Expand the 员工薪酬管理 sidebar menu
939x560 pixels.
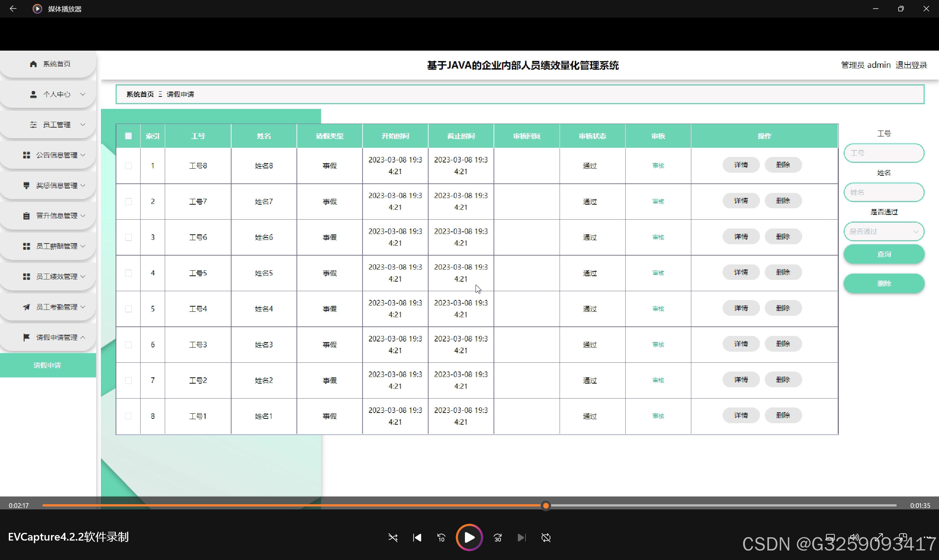click(48, 246)
